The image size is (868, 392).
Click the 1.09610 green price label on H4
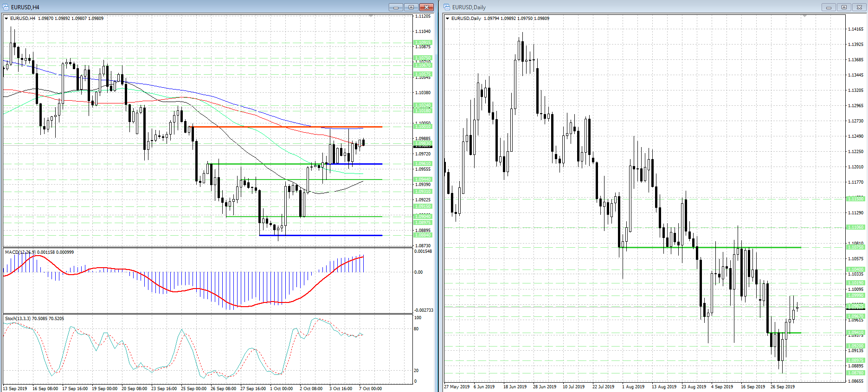(423, 164)
